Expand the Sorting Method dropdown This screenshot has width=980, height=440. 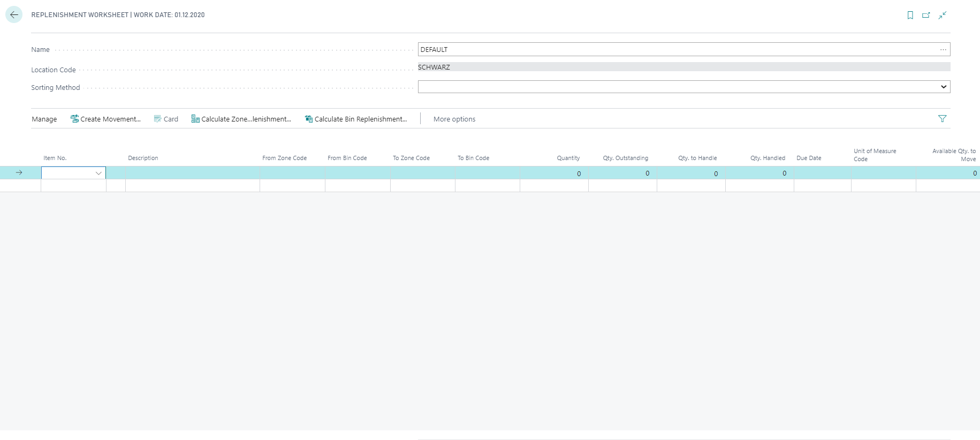coord(943,87)
